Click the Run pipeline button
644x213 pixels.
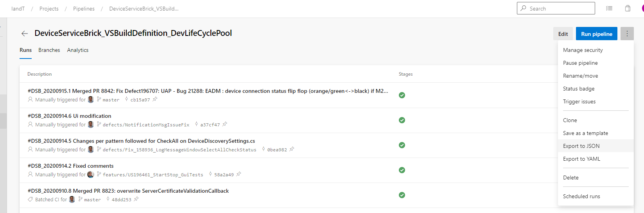click(x=596, y=34)
